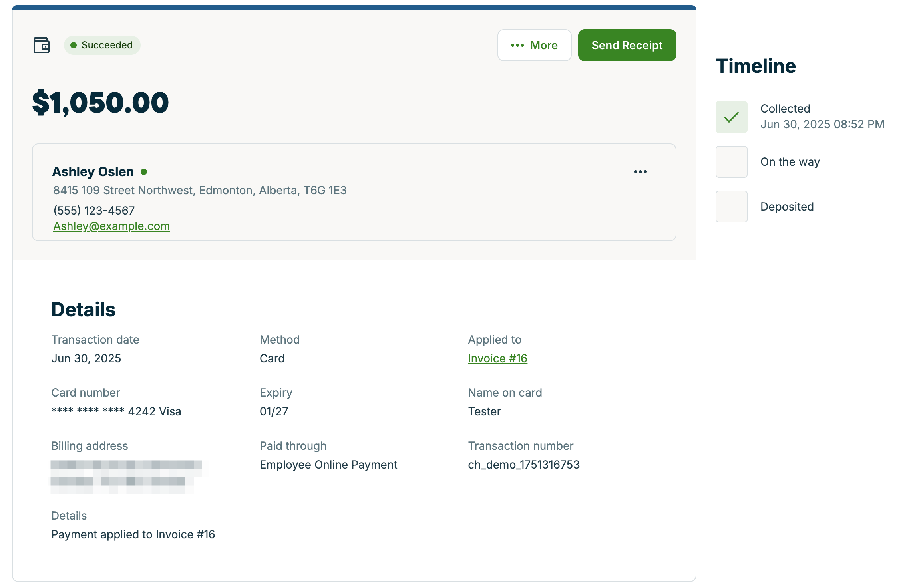Click the Send Receipt button

(627, 45)
